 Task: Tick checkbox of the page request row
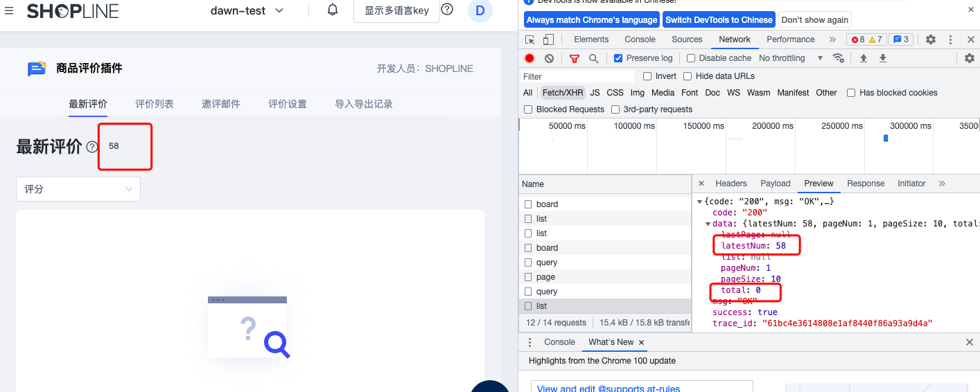click(528, 277)
